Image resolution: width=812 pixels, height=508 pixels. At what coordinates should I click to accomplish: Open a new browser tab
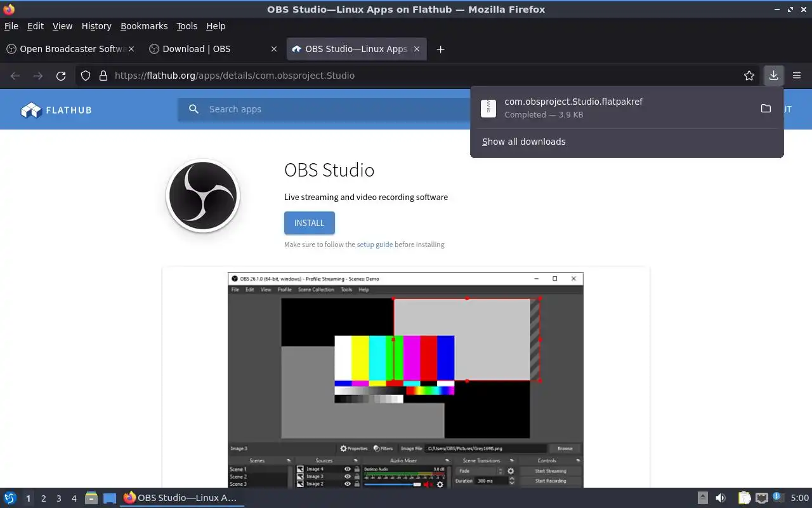tap(440, 49)
